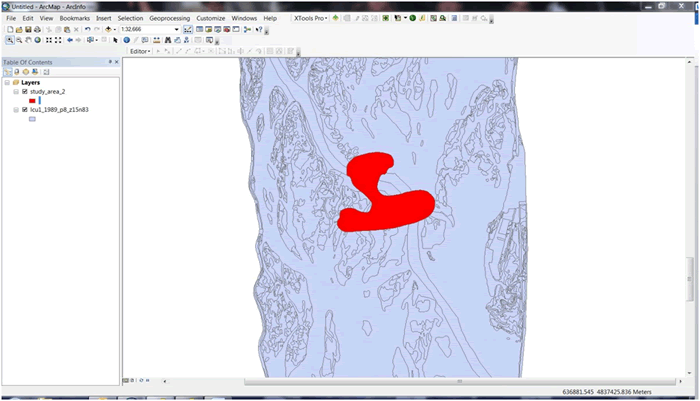Collapse lcu1_1989_p8_z15n83 layer legend
The image size is (700, 401).
point(16,109)
